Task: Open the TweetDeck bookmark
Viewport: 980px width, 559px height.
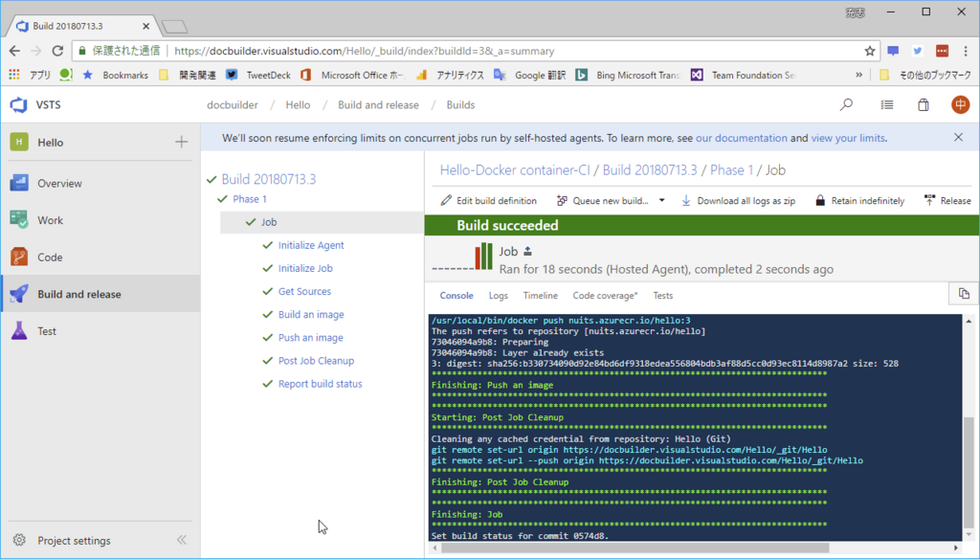Action: tap(259, 75)
